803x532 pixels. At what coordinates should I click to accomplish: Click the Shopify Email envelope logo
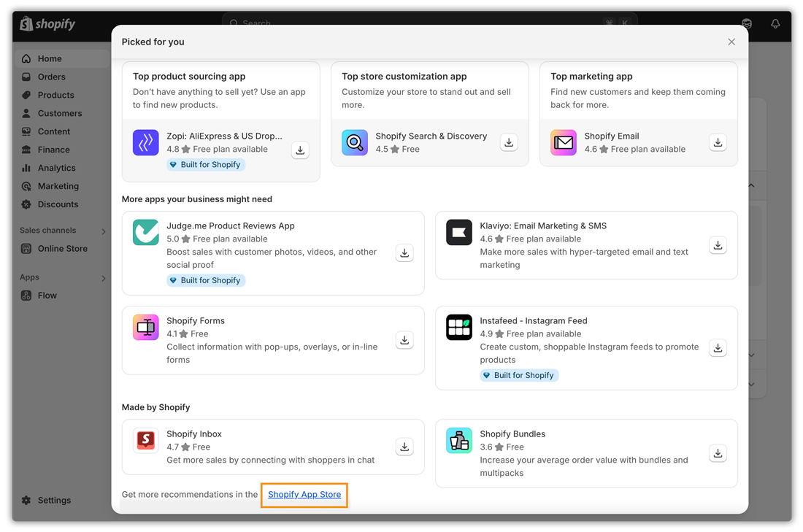point(564,142)
